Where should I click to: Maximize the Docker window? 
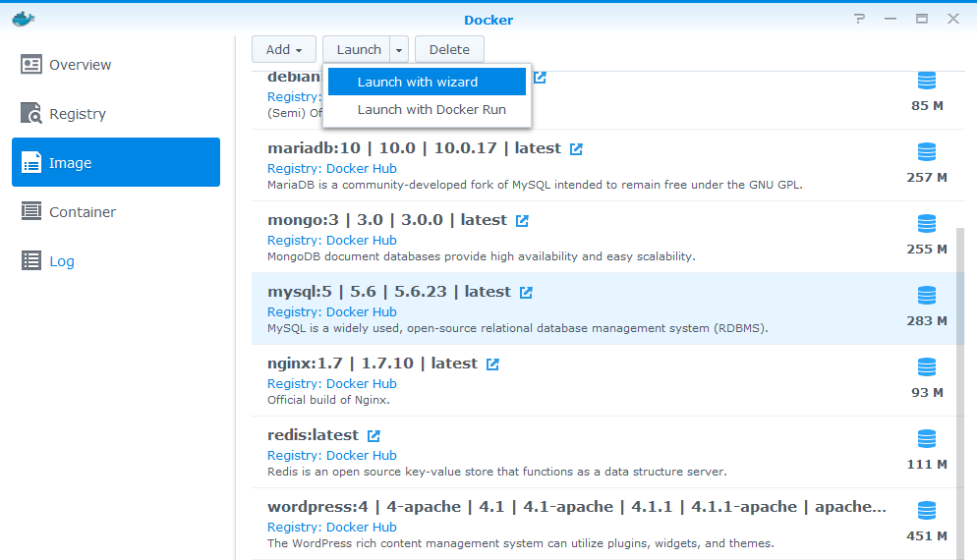pos(922,19)
